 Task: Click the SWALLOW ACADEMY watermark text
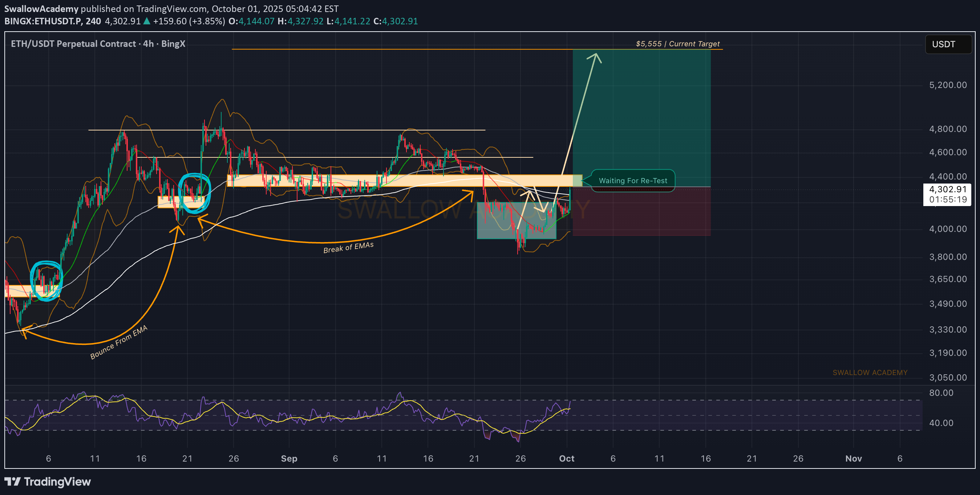click(x=870, y=373)
